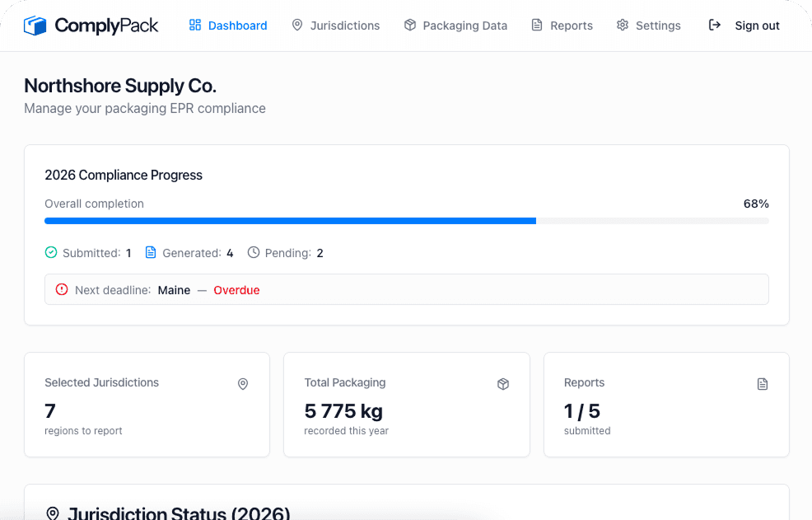Open Reports via its document icon
Screen dimensions: 812x520
pos(537,26)
